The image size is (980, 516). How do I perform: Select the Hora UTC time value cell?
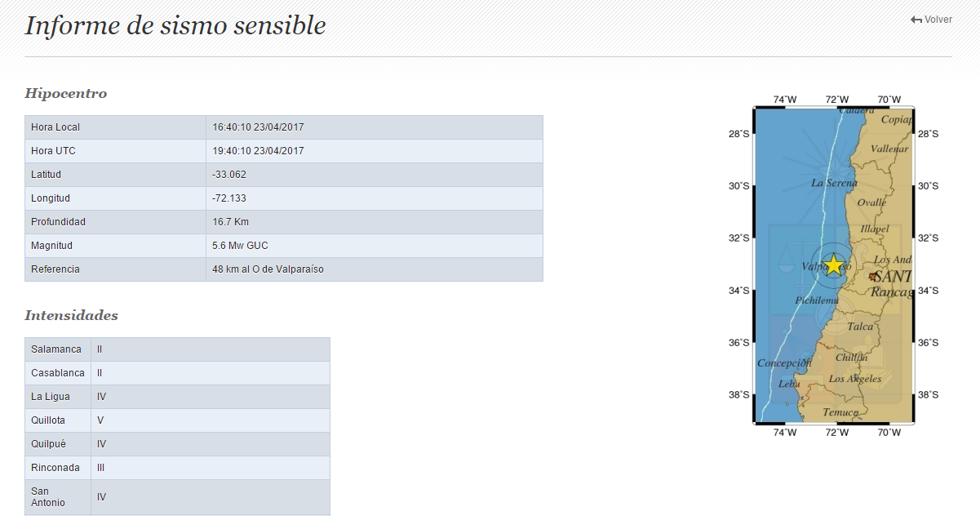point(258,151)
